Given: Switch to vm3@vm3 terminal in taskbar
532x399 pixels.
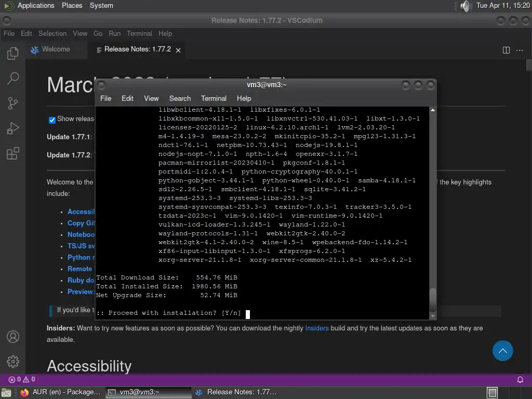Looking at the screenshot, I should tap(148, 392).
